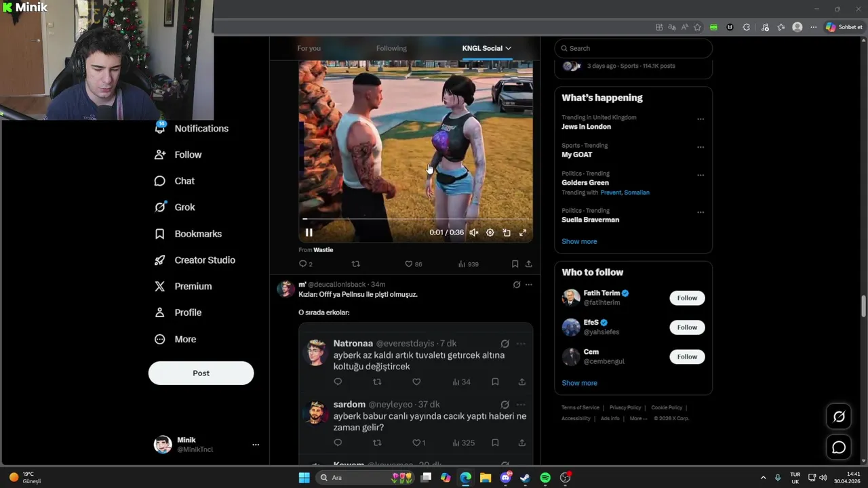Open the Edge Favorites list button
This screenshot has width=868, height=488.
pos(781,27)
